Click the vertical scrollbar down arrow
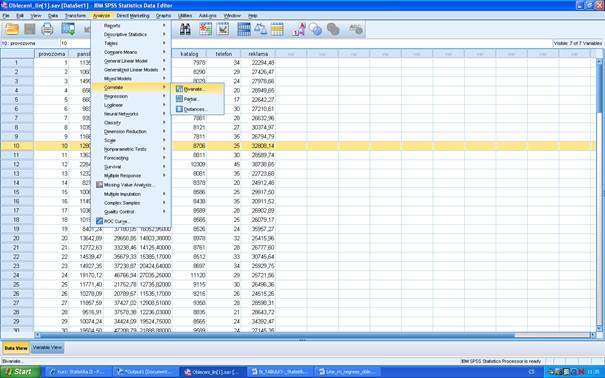Screen dimensions: 605x378 pos(600,328)
